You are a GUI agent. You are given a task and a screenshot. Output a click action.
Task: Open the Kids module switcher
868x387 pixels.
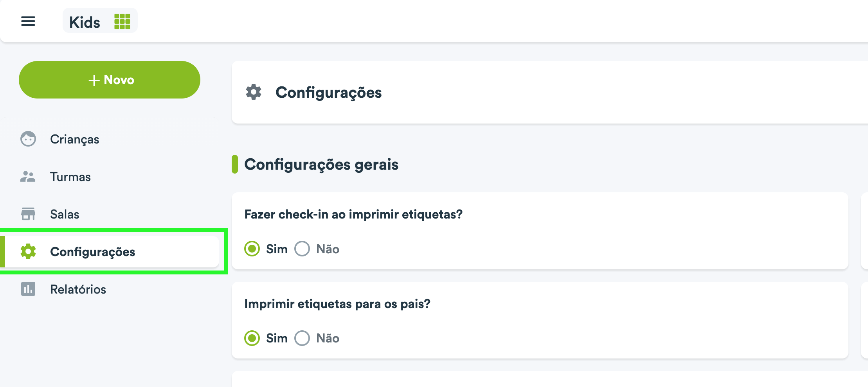coord(100,21)
